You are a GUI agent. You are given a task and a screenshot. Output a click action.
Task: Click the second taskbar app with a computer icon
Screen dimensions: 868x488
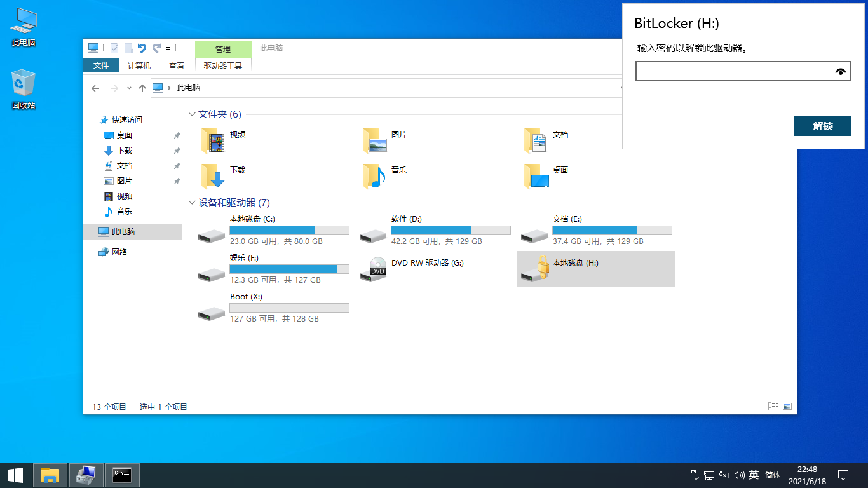(86, 475)
